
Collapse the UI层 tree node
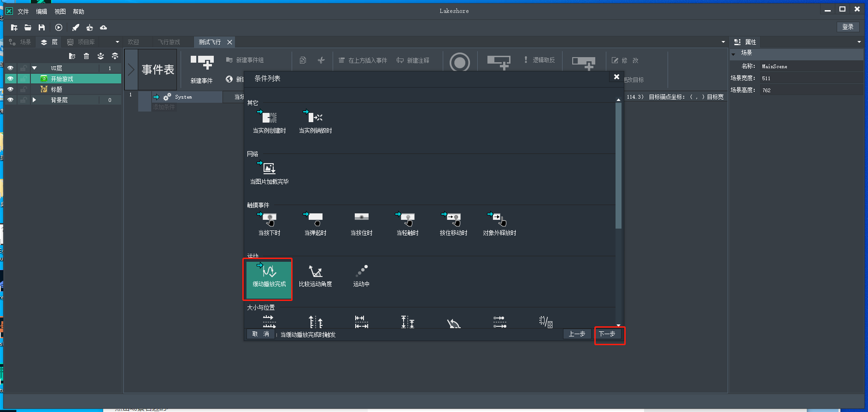(x=34, y=68)
